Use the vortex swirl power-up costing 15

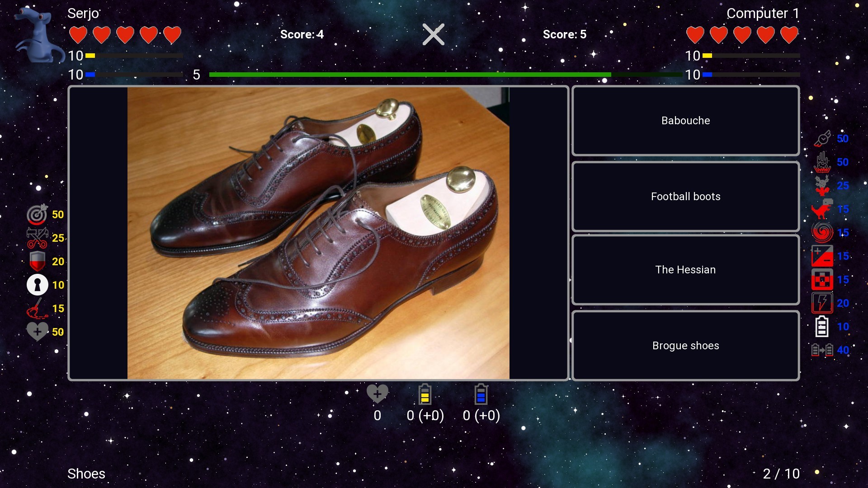point(823,232)
